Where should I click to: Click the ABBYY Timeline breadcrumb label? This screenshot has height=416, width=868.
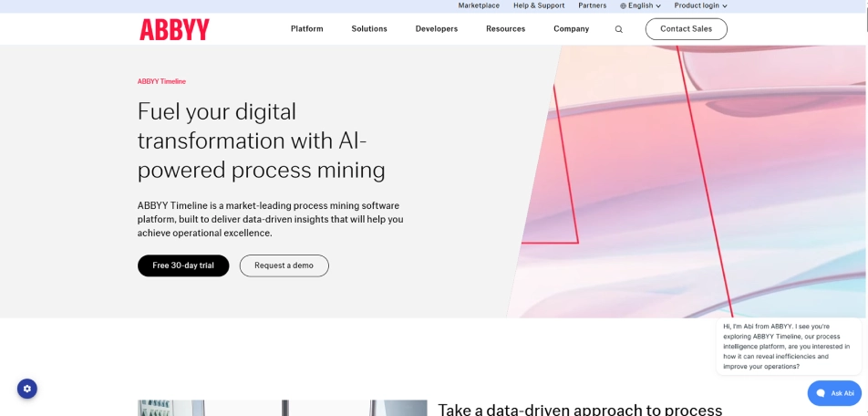click(x=161, y=81)
